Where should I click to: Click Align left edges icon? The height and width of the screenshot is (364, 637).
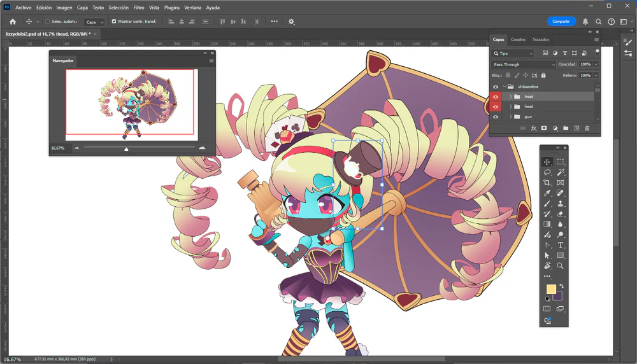tap(171, 22)
